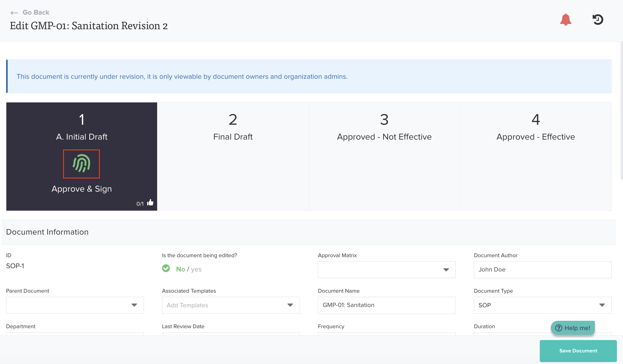Expand the Approval Matrix dropdown

coord(446,270)
